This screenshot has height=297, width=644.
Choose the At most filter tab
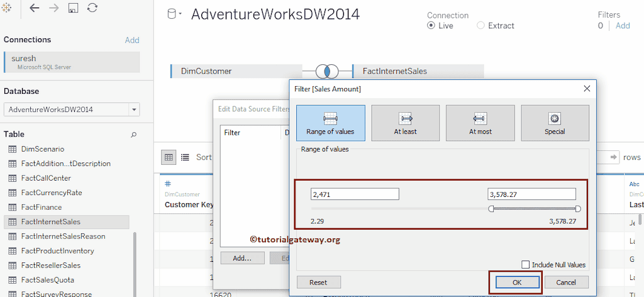(480, 123)
